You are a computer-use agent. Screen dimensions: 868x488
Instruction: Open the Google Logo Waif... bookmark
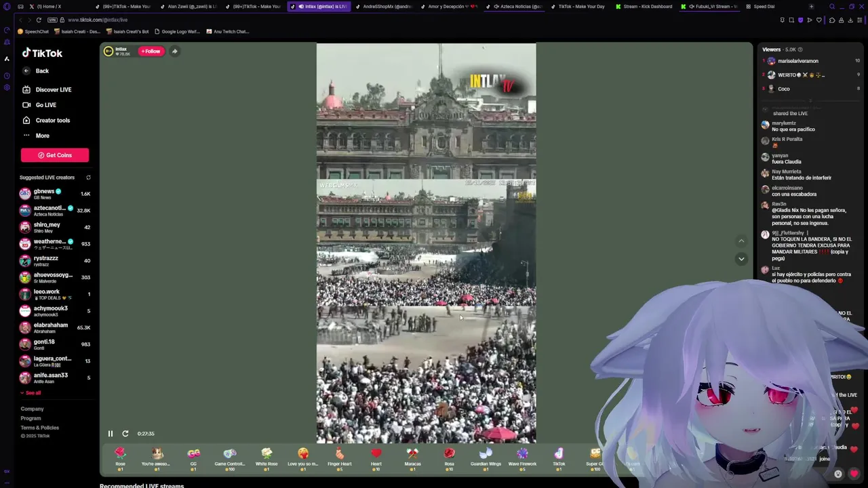[x=177, y=31]
